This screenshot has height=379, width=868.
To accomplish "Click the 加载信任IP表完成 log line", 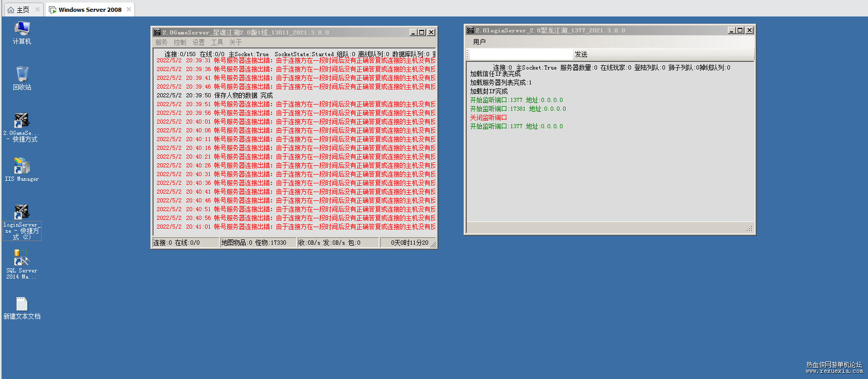I will click(x=496, y=74).
